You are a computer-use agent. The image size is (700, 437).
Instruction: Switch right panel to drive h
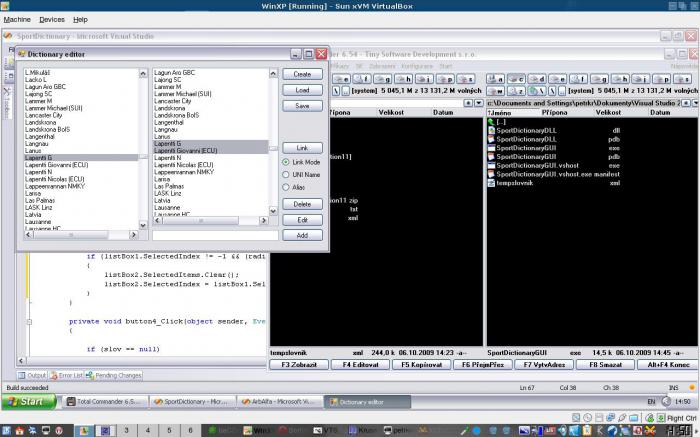coord(620,79)
